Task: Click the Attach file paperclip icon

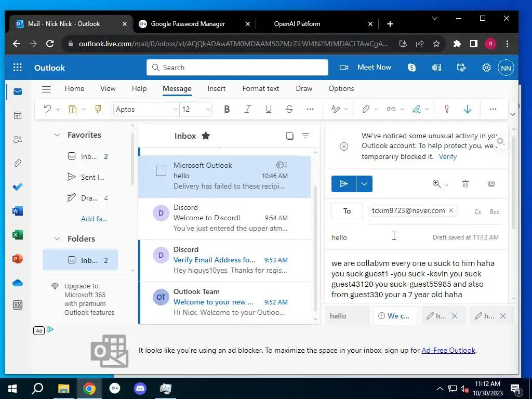Action: click(365, 109)
